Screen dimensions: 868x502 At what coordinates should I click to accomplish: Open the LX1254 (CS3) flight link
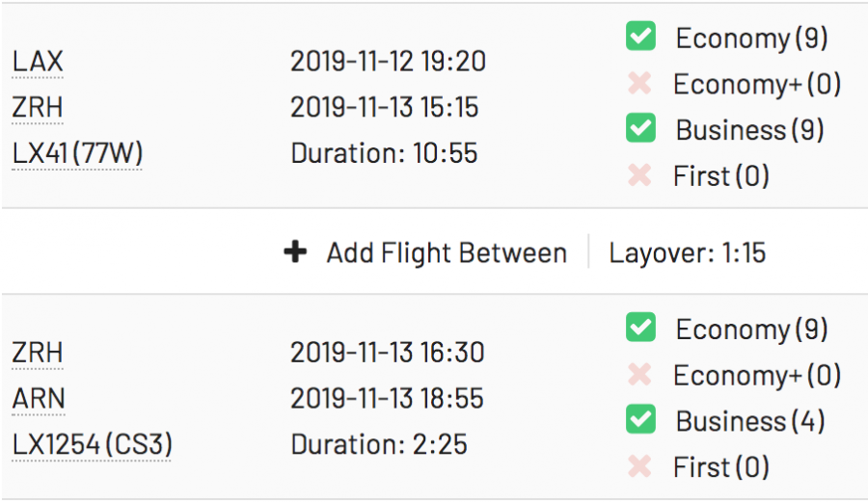[x=91, y=444]
